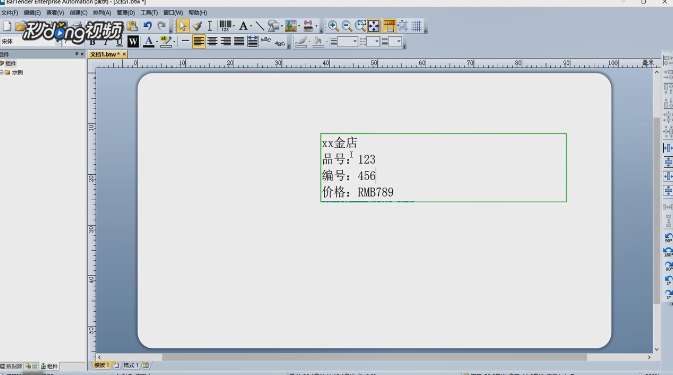The width and height of the screenshot is (673, 375).
Task: Select the shape drawing tool
Action: (x=273, y=26)
